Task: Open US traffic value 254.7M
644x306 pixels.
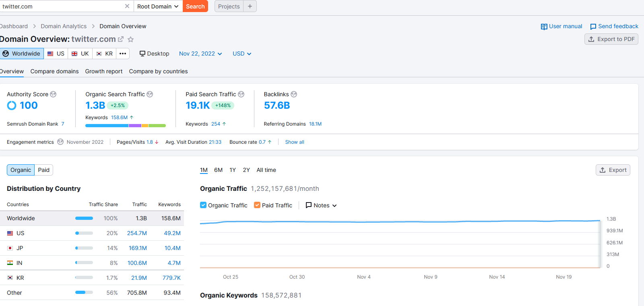Action: point(137,233)
